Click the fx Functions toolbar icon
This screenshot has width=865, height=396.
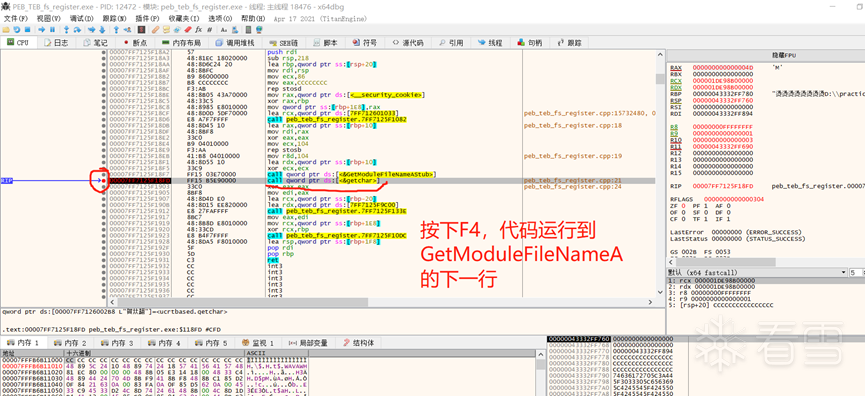pos(198,29)
